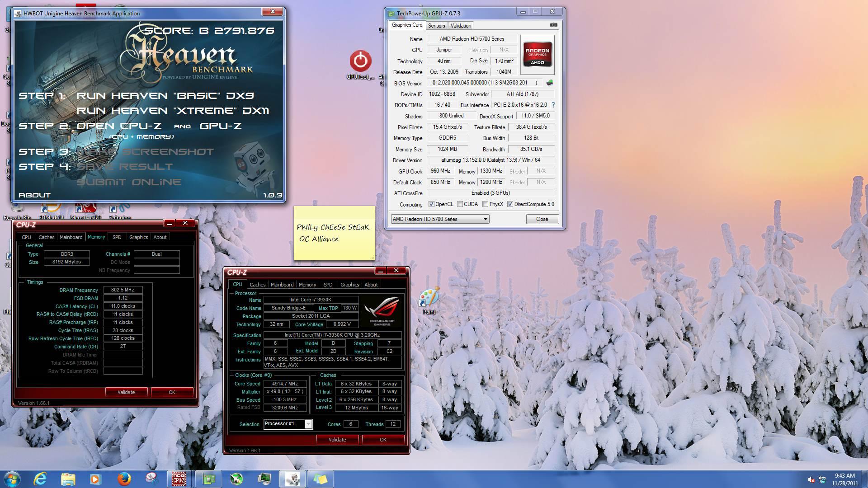Click the GPU Clock value 960 MHz
Viewport: 868px width, 488px height.
click(x=440, y=171)
